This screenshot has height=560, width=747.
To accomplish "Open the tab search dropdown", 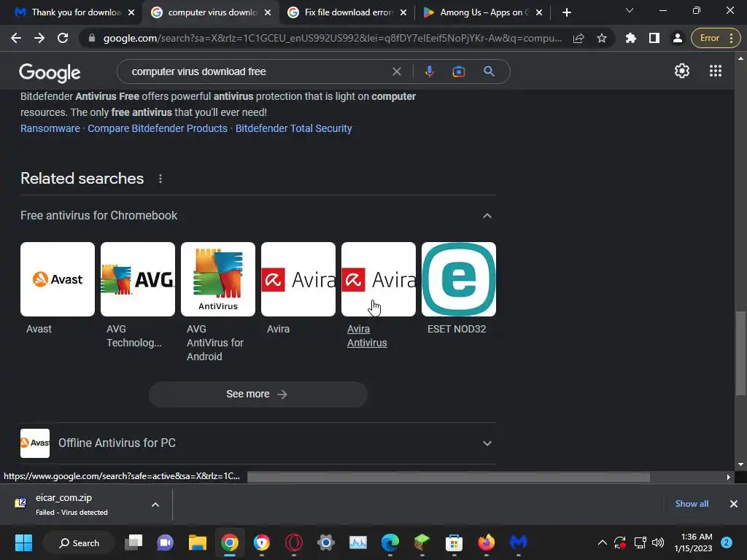I will [x=630, y=10].
